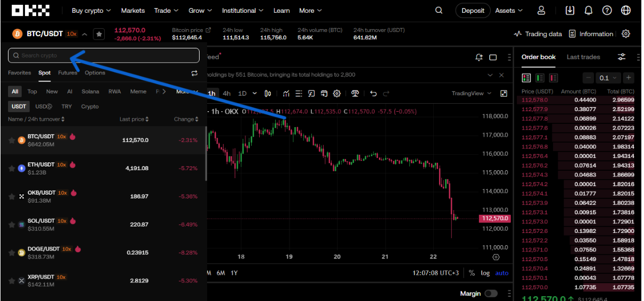Switch to the Last trades tab
644x301 pixels.
[583, 57]
